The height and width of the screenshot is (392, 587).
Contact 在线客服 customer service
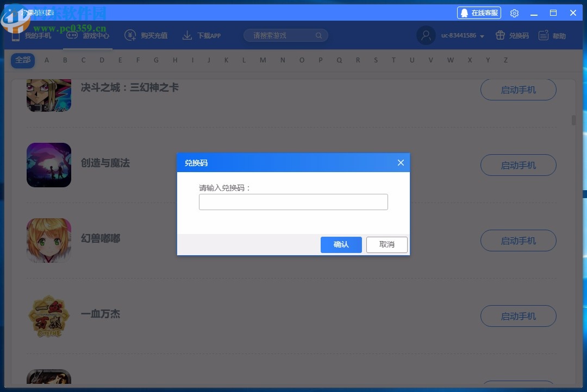pyautogui.click(x=479, y=12)
